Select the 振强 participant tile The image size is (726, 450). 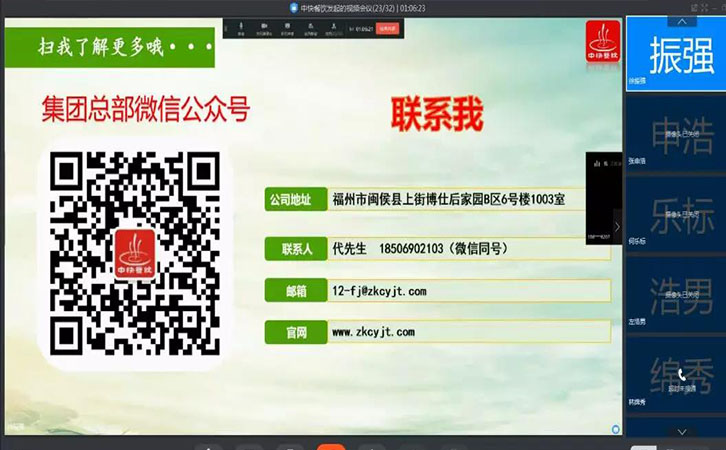click(x=676, y=53)
